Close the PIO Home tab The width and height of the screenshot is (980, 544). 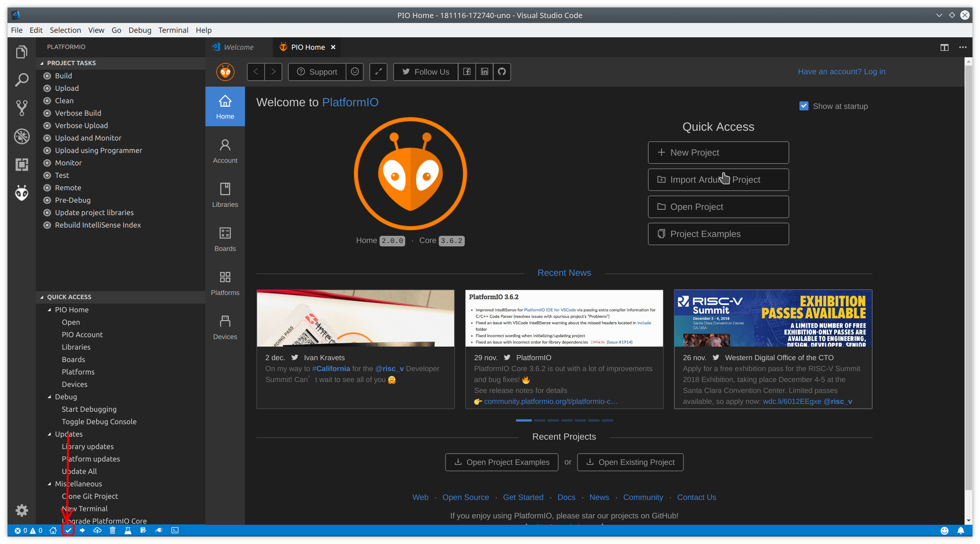(x=333, y=47)
